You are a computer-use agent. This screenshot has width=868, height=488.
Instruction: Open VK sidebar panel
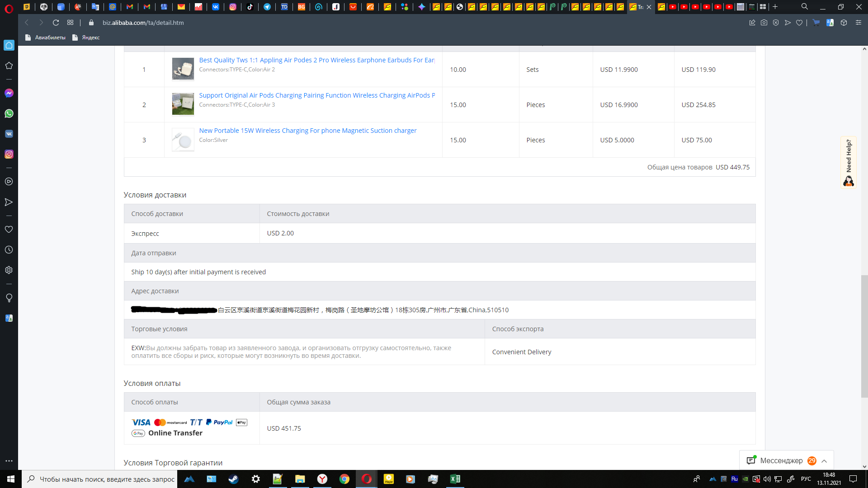(9, 134)
